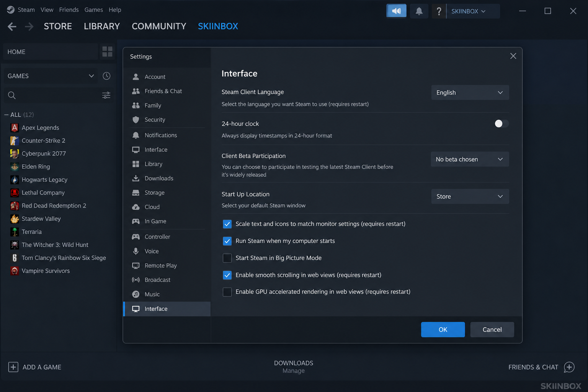Click the announcements megaphone icon
The height and width of the screenshot is (392, 588).
coord(396,11)
